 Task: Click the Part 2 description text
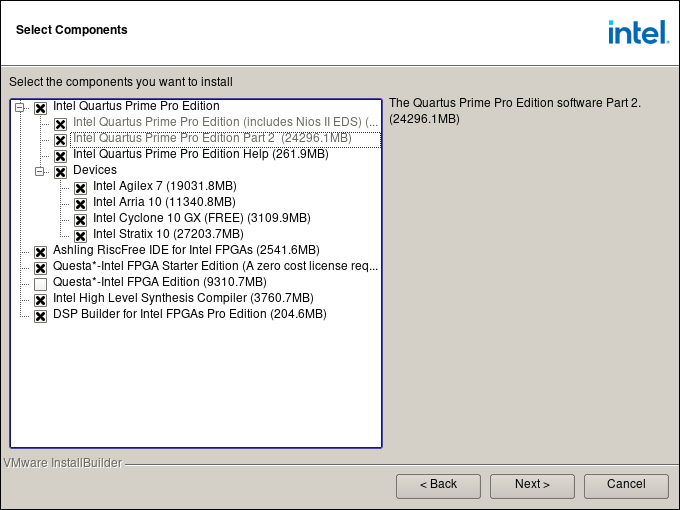(515, 111)
